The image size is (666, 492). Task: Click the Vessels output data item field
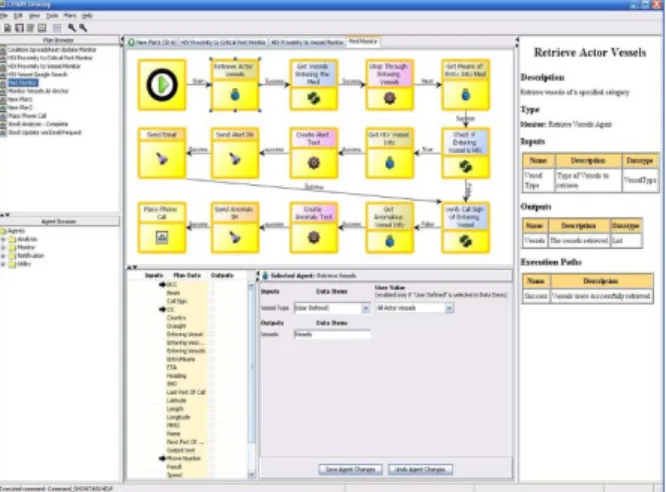332,334
